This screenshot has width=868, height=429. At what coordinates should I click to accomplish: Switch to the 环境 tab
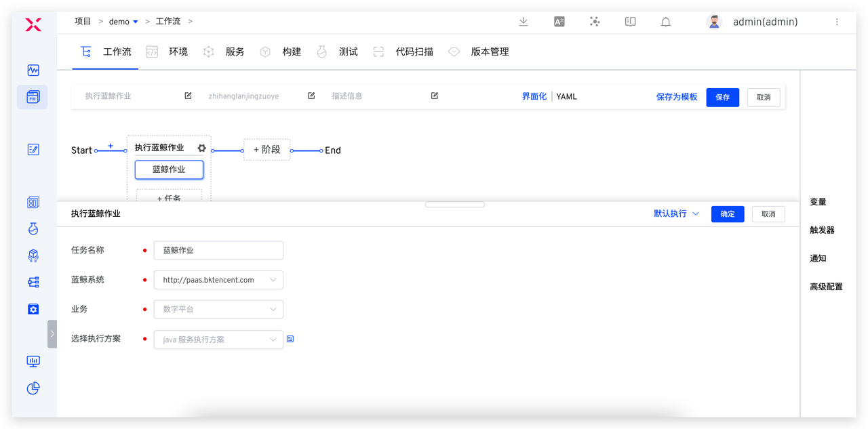(167, 52)
